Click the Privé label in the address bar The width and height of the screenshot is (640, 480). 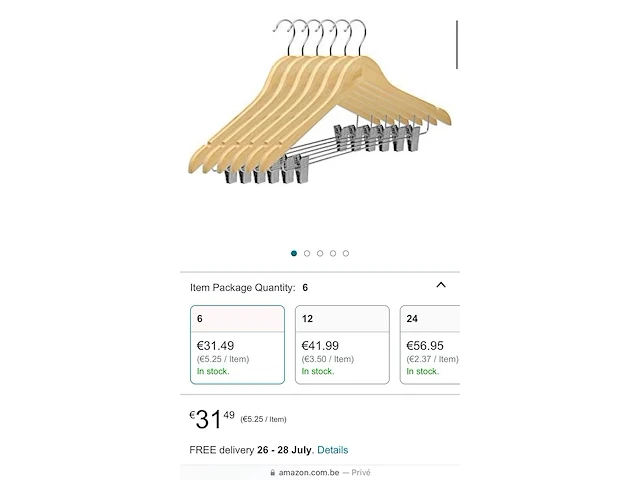(x=361, y=473)
